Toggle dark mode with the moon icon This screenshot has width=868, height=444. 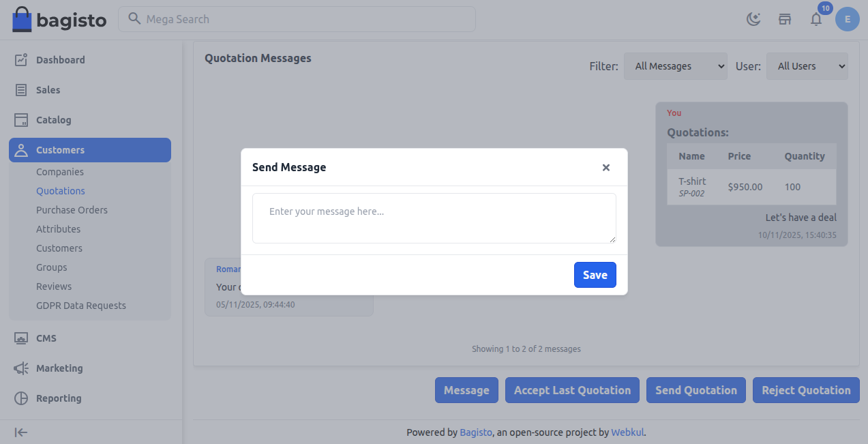753,19
